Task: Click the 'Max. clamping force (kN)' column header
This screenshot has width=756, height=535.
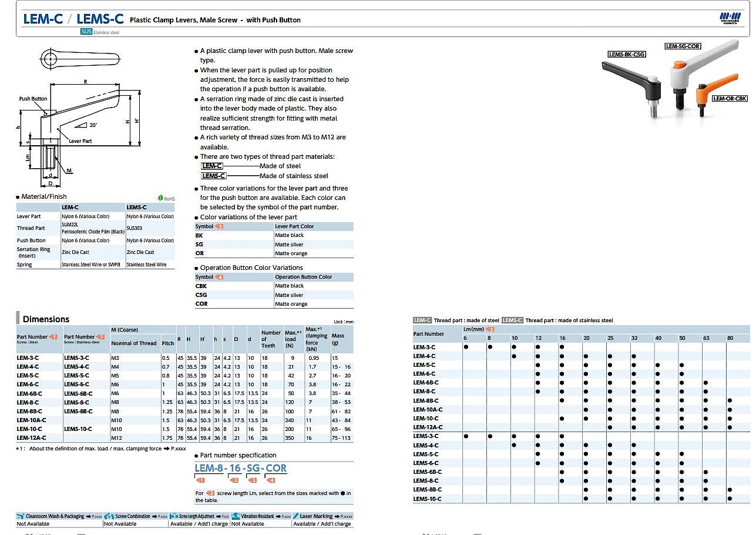Action: click(317, 339)
